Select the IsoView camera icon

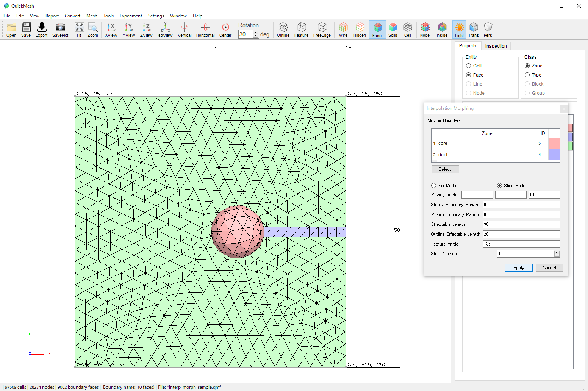pyautogui.click(x=165, y=29)
